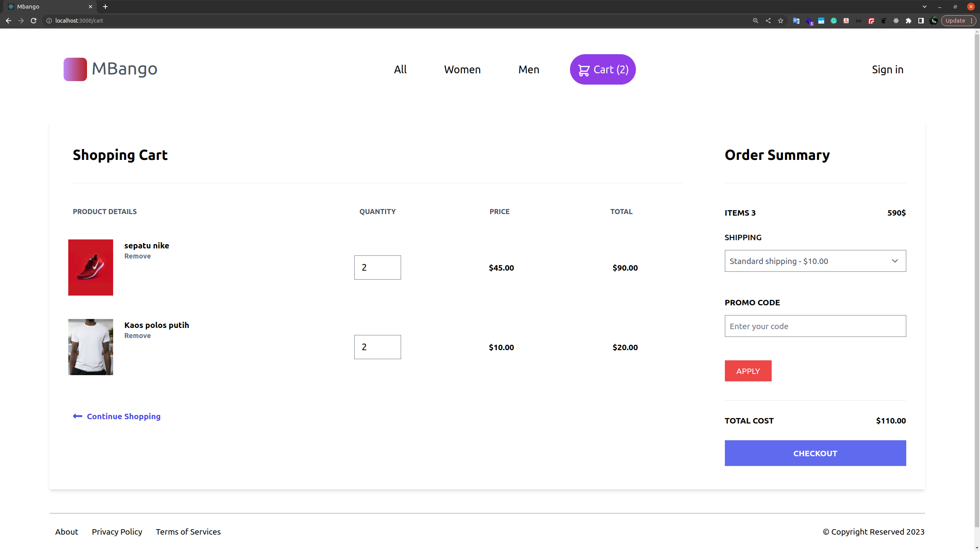Focus the promo code input field
Viewport: 980px width, 551px height.
pos(815,326)
